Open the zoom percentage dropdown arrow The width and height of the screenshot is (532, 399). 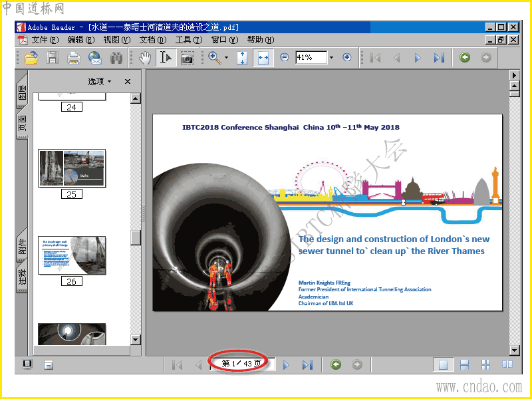(331, 58)
